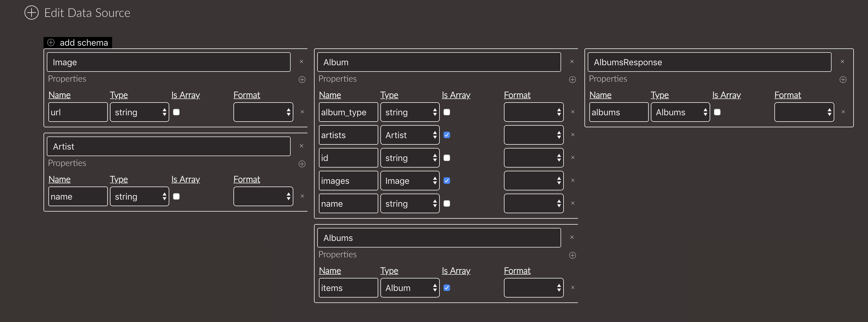868x322 pixels.
Task: Open the Type dropdown for url
Action: click(x=140, y=112)
